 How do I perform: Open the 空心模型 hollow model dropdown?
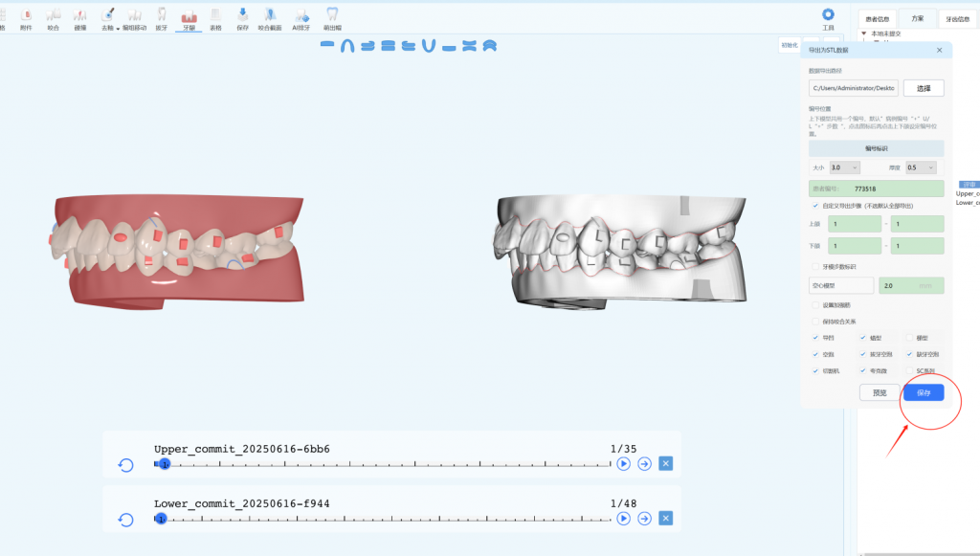(841, 285)
